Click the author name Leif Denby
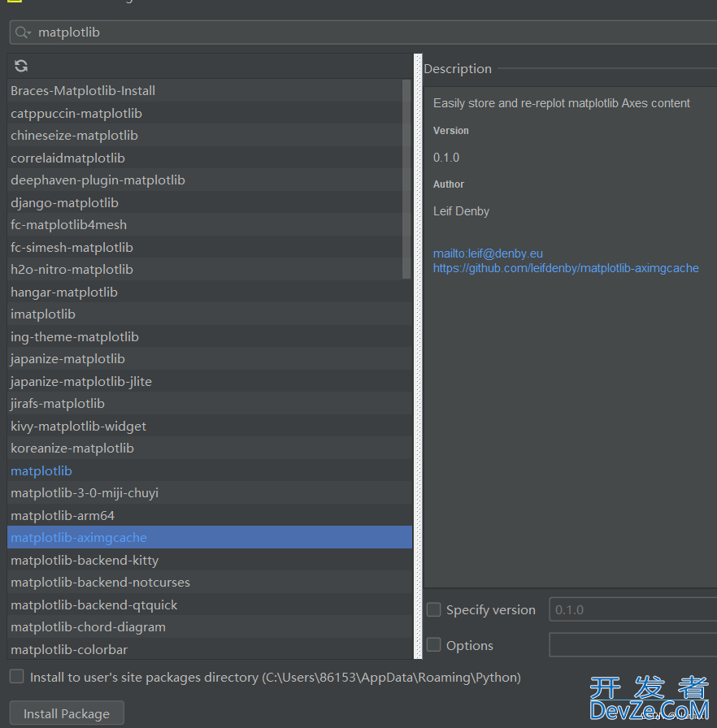 tap(461, 211)
